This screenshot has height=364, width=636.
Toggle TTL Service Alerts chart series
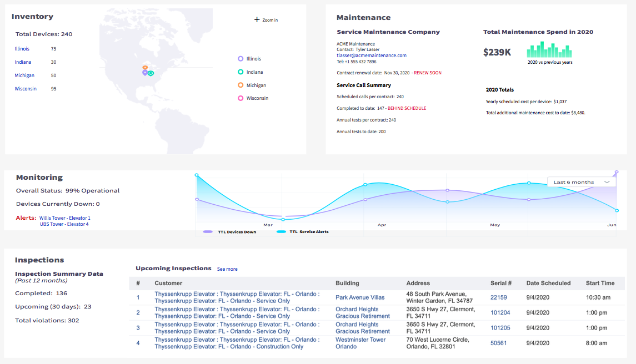tap(302, 232)
